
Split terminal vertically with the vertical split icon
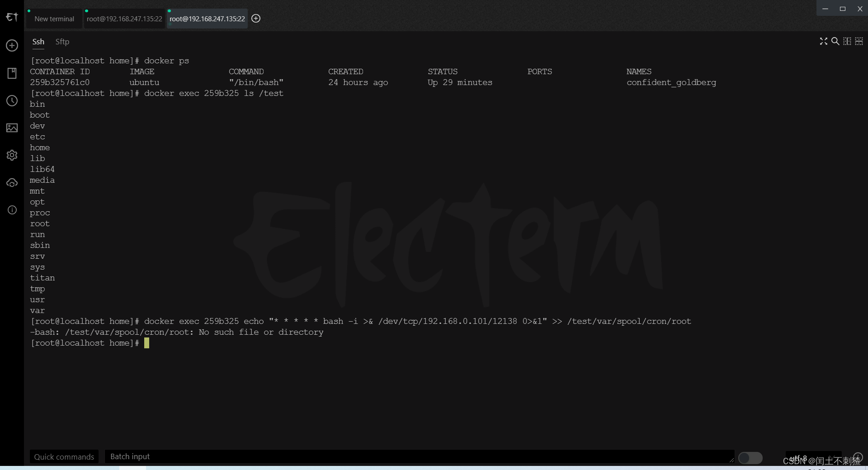click(847, 41)
